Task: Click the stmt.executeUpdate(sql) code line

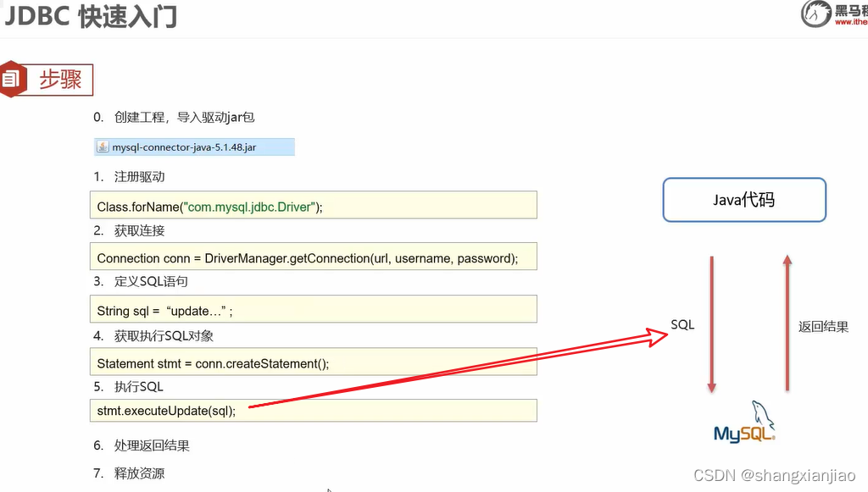Action: 314,411
